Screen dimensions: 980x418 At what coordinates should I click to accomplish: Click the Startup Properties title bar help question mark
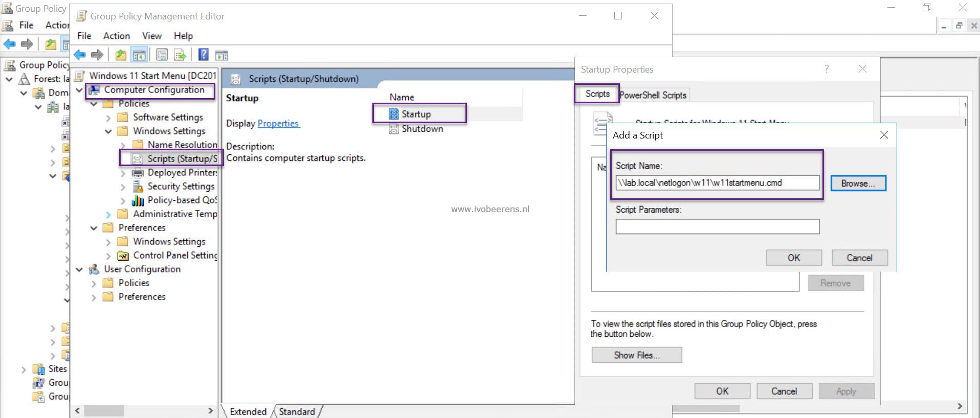(827, 69)
